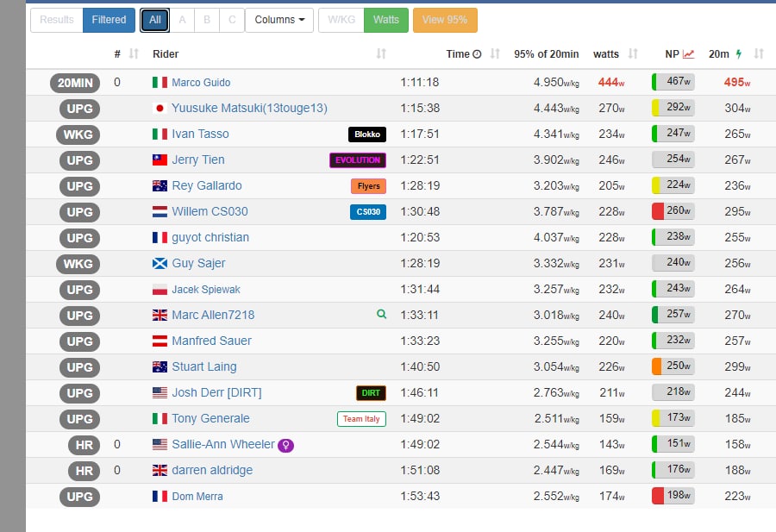Click the Blokko team tag
Image resolution: width=776 pixels, height=532 pixels.
point(367,135)
